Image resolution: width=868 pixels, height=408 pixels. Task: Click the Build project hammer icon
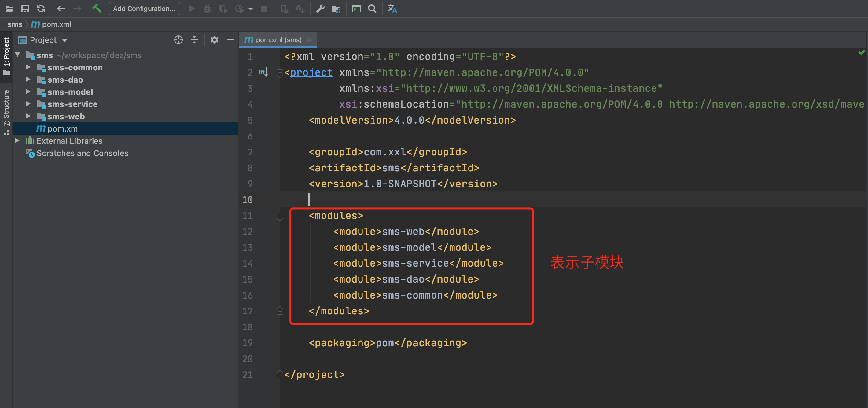(97, 9)
